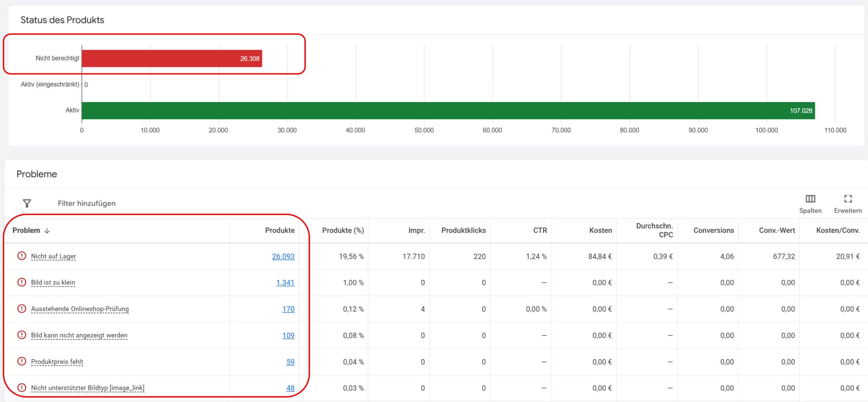This screenshot has width=868, height=402.
Task: Click the 26.093 products link
Action: coord(283,256)
